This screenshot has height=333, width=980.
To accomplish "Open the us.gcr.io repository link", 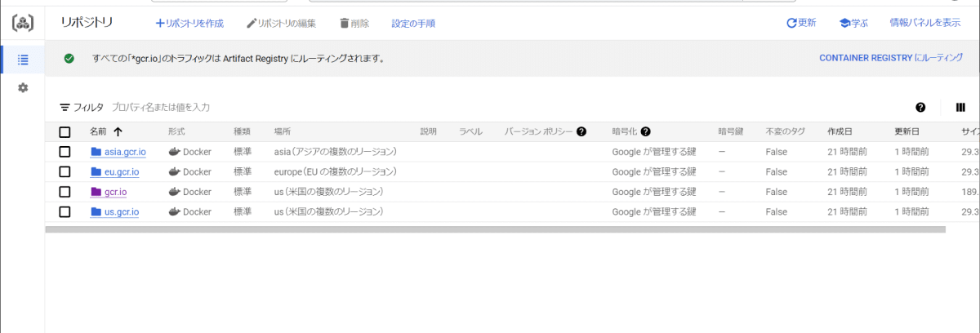I will click(122, 212).
